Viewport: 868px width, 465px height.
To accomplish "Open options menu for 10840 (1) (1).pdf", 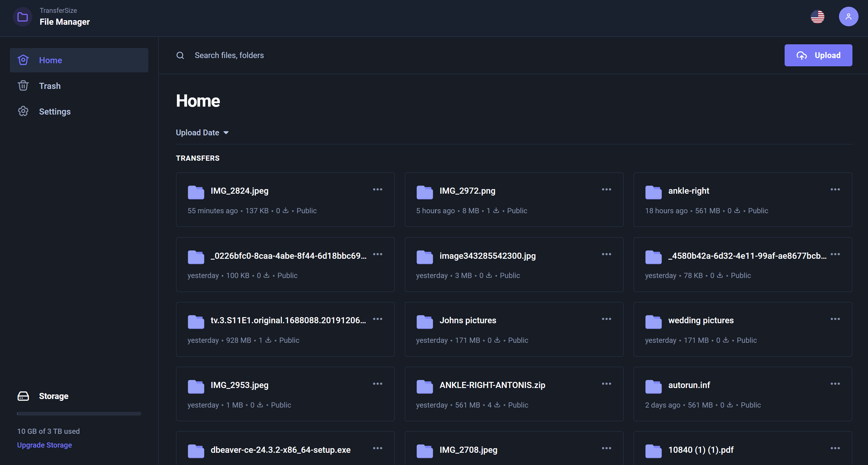I will click(835, 448).
